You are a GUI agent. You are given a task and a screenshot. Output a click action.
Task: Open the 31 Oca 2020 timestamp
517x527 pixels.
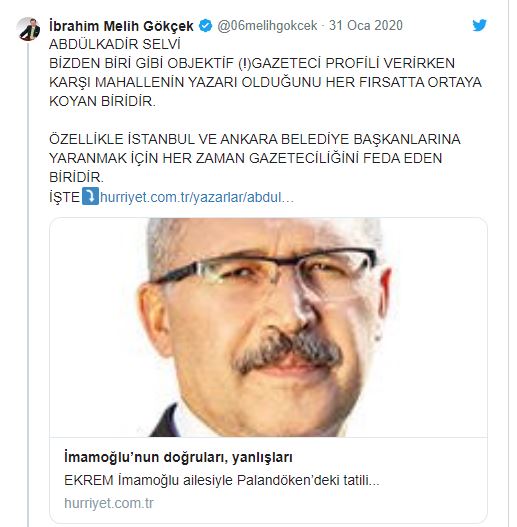pyautogui.click(x=366, y=26)
